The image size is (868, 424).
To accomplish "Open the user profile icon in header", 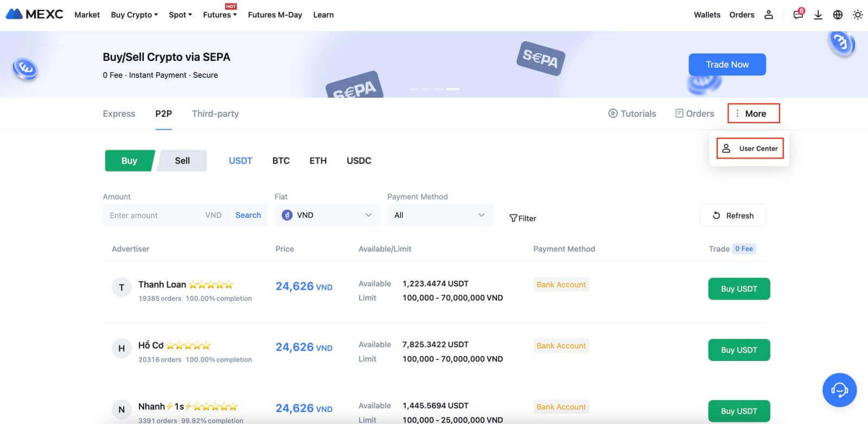I will (x=769, y=15).
